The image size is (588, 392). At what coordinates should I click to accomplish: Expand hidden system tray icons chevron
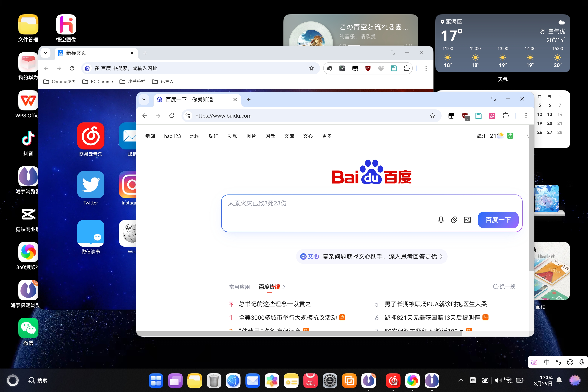pos(460,381)
